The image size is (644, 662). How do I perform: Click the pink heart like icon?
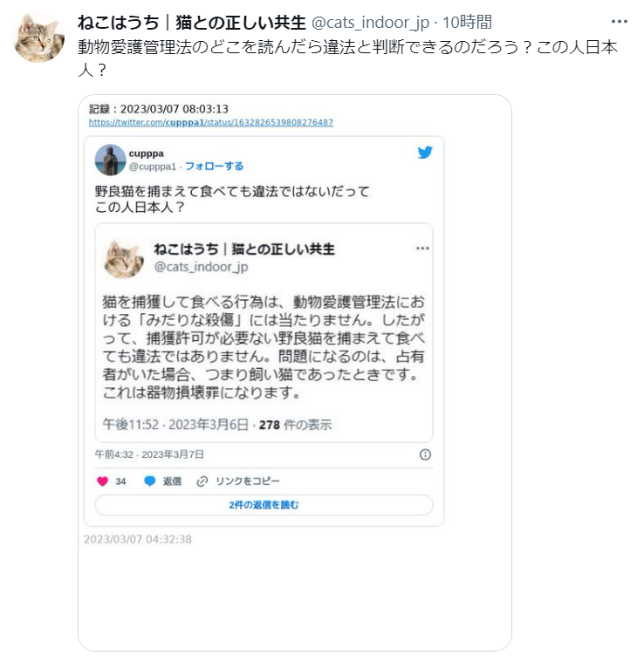pyautogui.click(x=103, y=481)
